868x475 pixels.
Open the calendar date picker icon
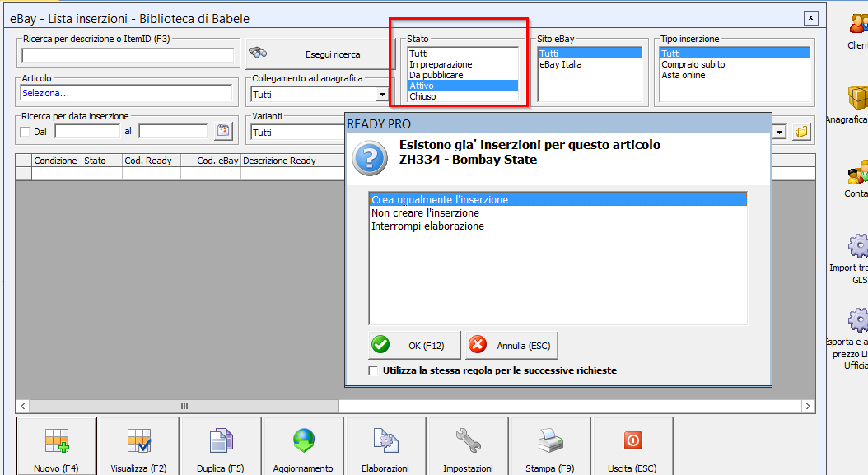pyautogui.click(x=223, y=131)
